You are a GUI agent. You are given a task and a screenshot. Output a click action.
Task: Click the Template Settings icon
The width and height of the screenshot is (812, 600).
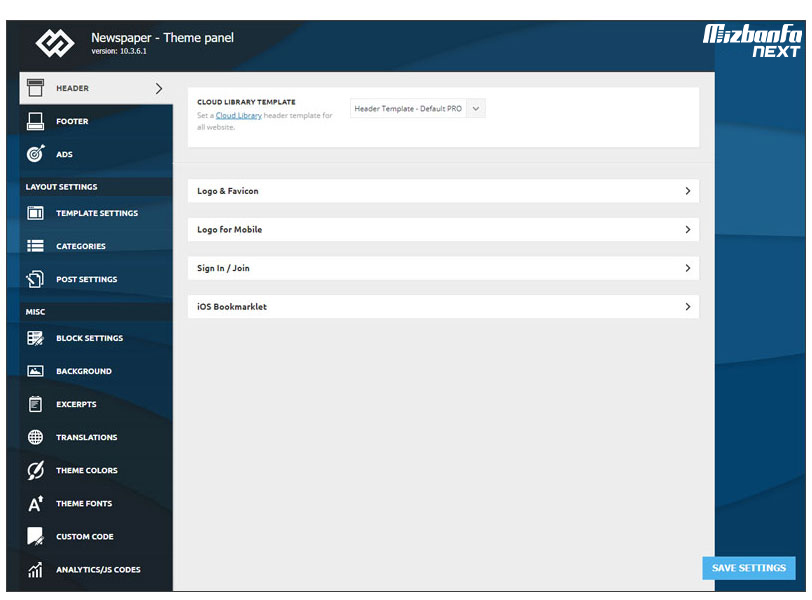pyautogui.click(x=35, y=213)
